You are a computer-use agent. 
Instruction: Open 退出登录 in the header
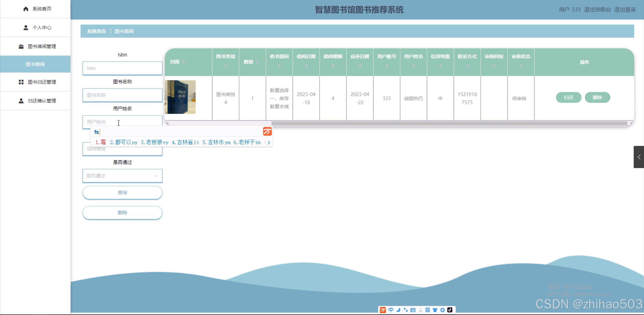[625, 10]
